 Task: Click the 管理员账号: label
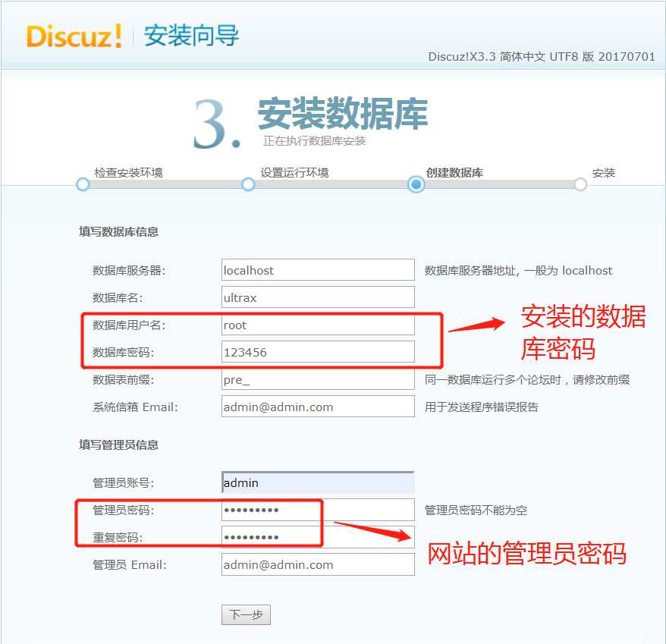[x=123, y=483]
